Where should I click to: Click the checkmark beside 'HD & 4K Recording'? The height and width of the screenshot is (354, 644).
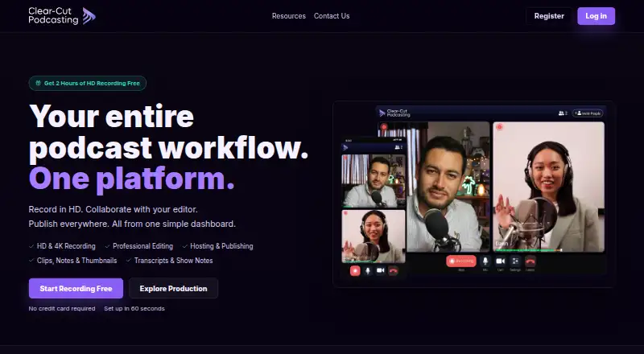(31, 246)
